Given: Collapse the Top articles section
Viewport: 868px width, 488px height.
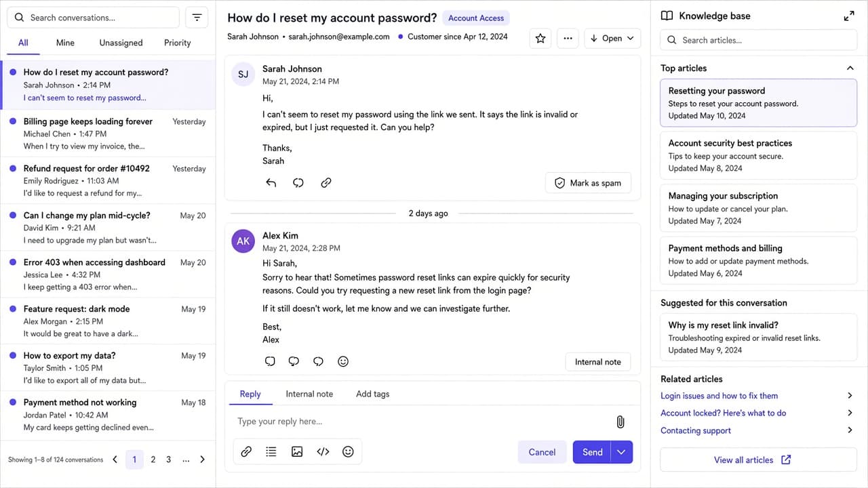Looking at the screenshot, I should coord(850,68).
